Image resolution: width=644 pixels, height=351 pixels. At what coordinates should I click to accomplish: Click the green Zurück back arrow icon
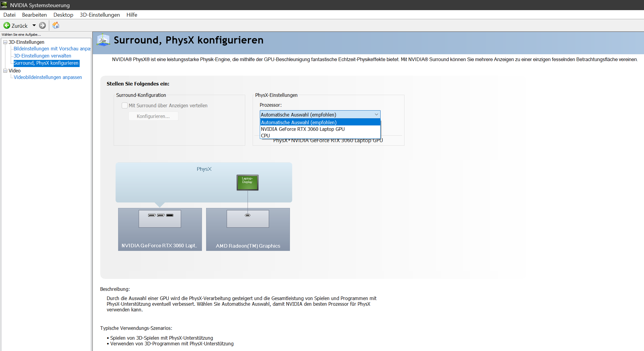pyautogui.click(x=7, y=26)
